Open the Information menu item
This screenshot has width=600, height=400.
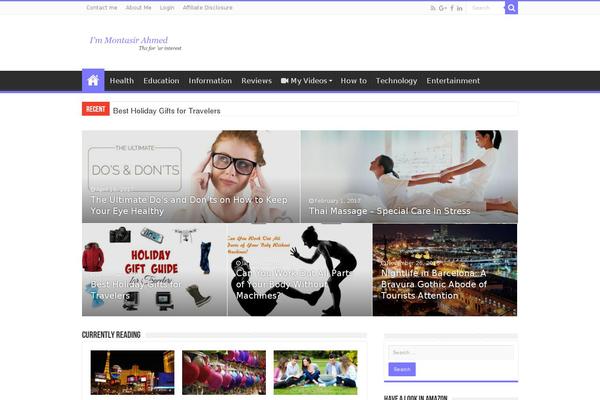(x=210, y=81)
